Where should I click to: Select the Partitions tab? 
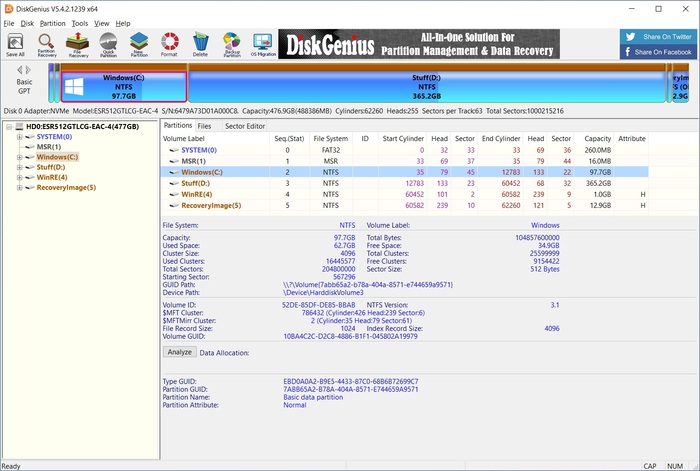[x=178, y=125]
